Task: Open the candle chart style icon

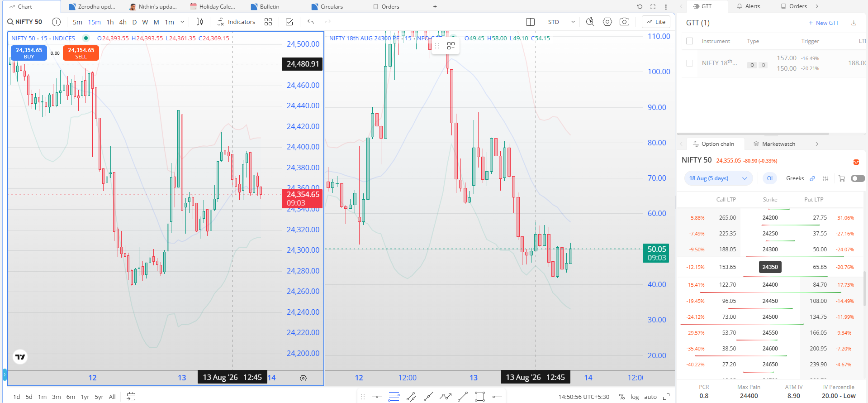Action: tap(199, 22)
